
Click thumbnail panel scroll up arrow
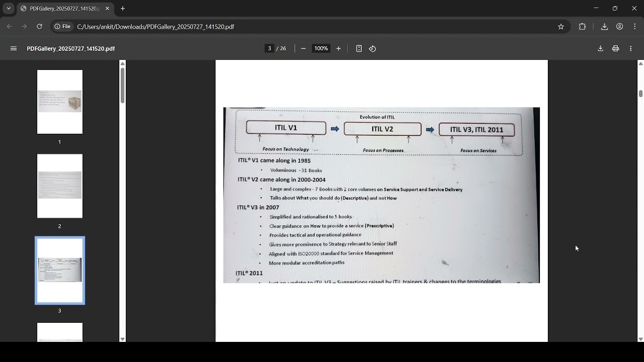pyautogui.click(x=122, y=63)
